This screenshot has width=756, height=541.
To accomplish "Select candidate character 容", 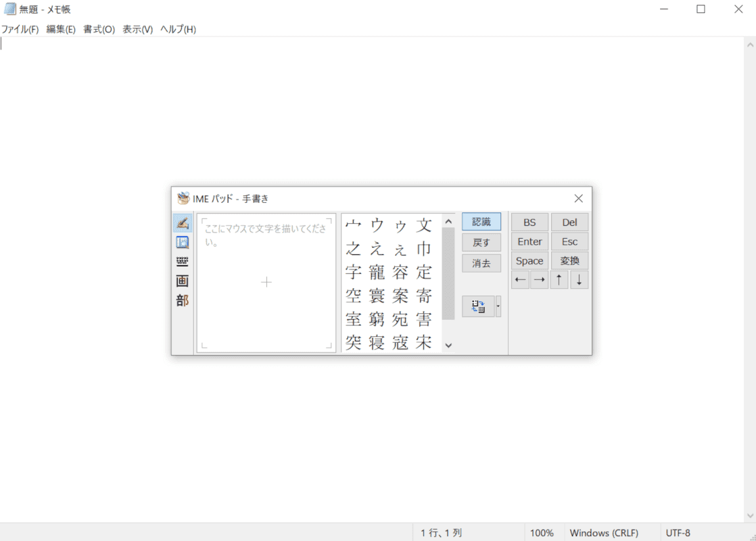I will [400, 273].
